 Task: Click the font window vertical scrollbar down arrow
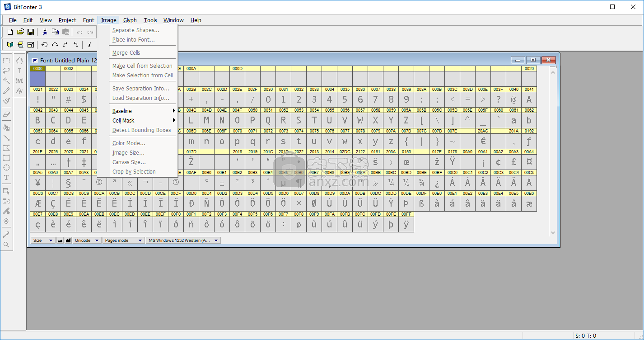(553, 233)
